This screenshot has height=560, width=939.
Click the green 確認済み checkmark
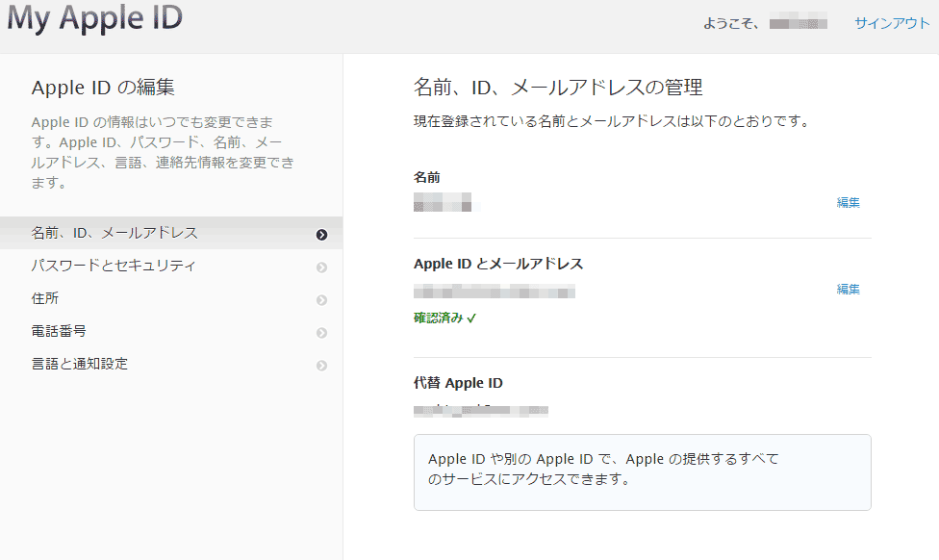point(471,318)
